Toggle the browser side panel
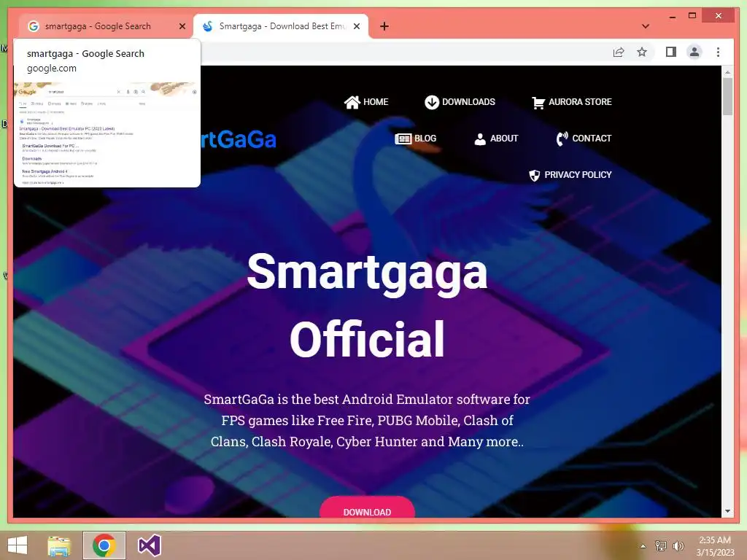The height and width of the screenshot is (560, 747). [x=671, y=52]
